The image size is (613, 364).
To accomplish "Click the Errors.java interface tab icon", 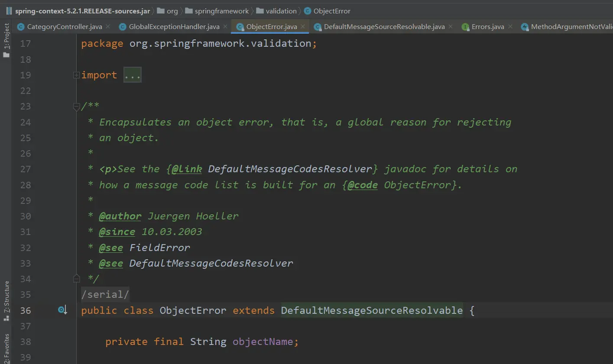I will pyautogui.click(x=465, y=27).
